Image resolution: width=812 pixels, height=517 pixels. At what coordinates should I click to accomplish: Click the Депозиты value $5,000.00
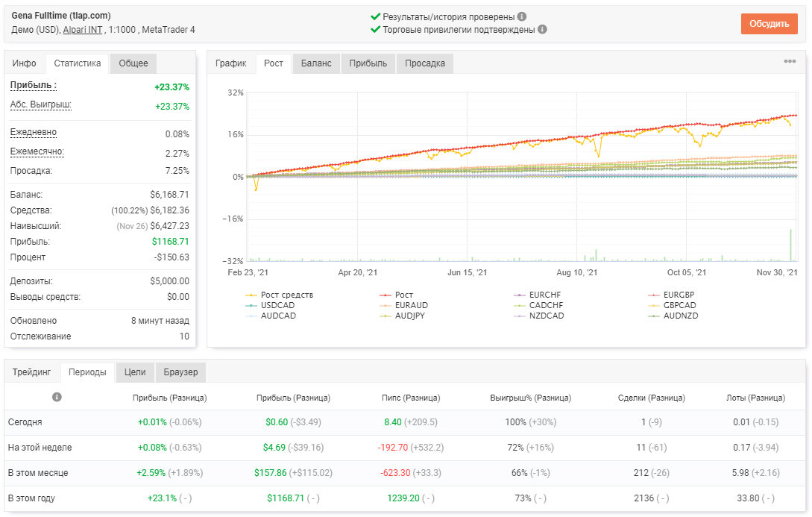tap(169, 281)
